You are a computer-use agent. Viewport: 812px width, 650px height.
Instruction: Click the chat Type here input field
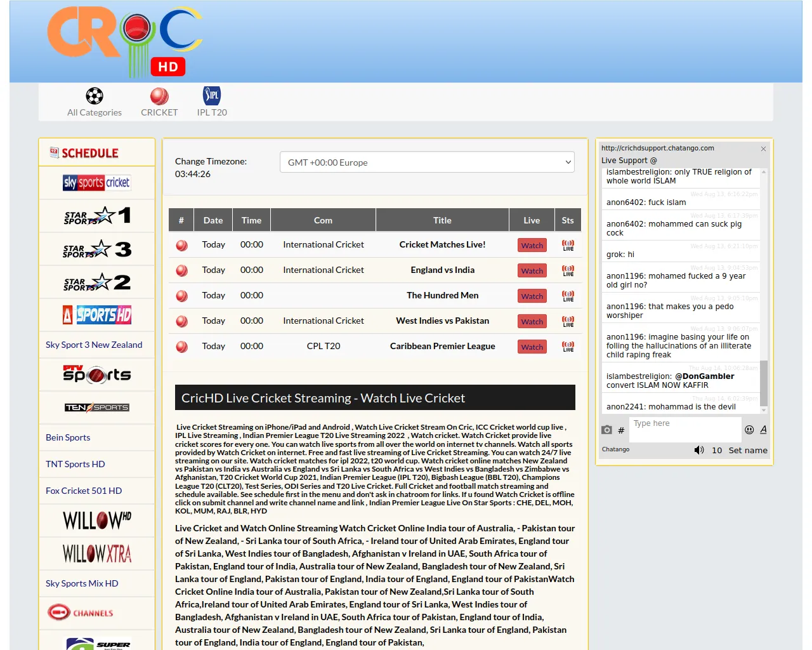click(684, 428)
